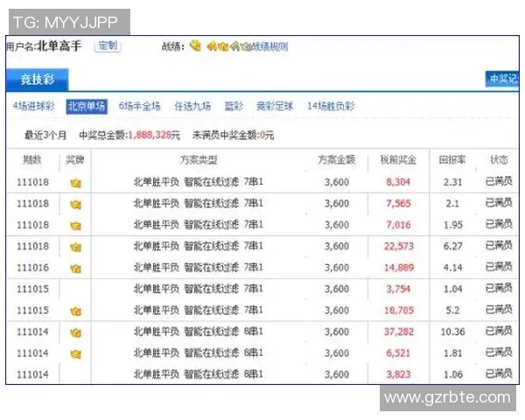The width and height of the screenshot is (525, 420).
Task: Click total prize amount 1,888,328元
Action: pos(154,136)
